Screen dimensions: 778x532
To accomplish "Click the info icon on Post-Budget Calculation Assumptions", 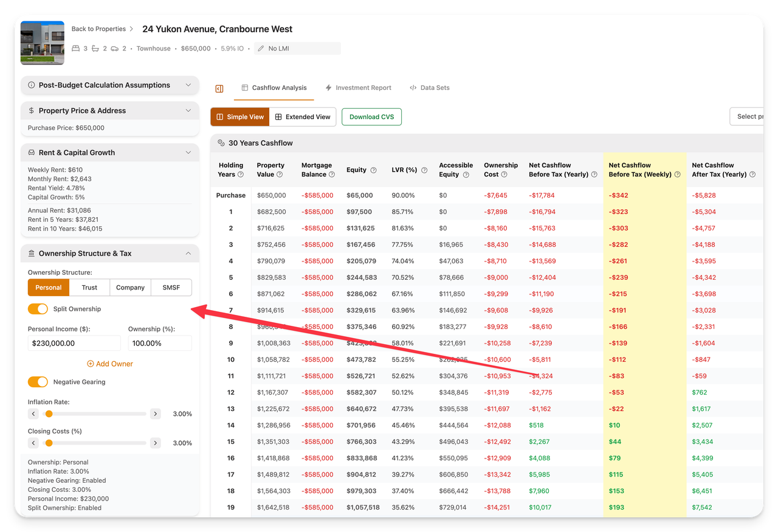I will (x=32, y=85).
